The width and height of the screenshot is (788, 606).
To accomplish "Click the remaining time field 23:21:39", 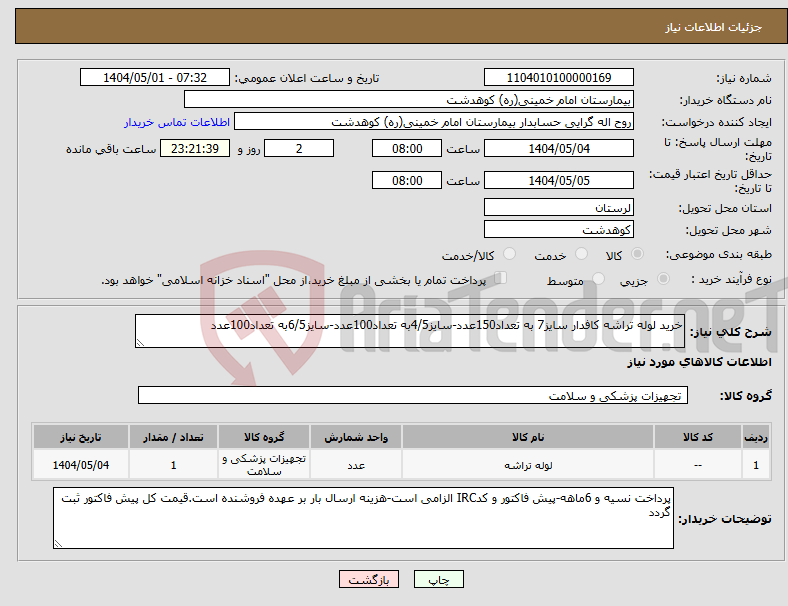I will click(x=195, y=149).
